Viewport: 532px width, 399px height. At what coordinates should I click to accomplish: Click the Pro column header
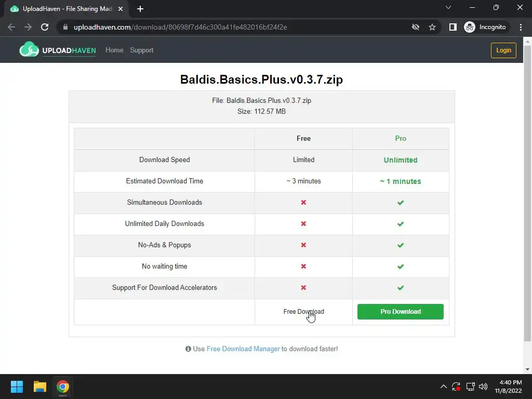[401, 138]
